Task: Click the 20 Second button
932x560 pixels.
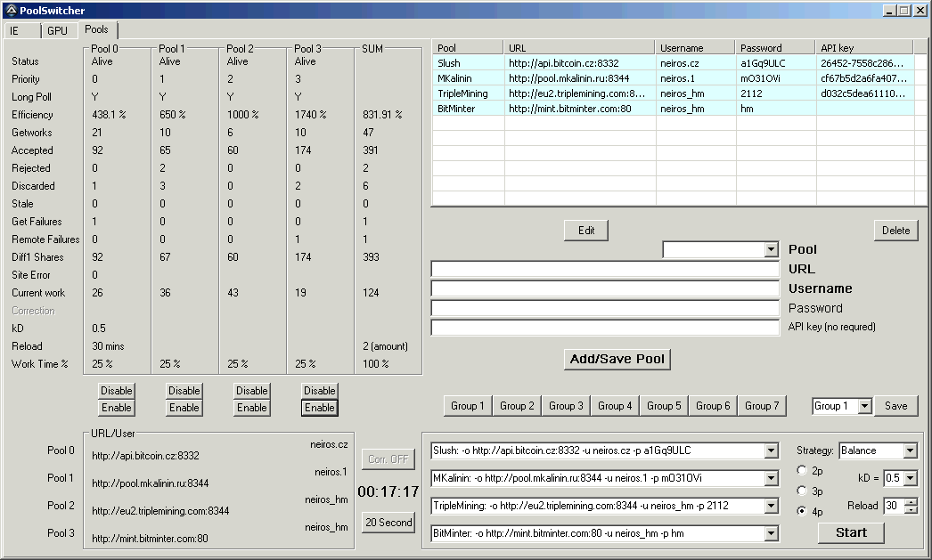Action: [388, 523]
